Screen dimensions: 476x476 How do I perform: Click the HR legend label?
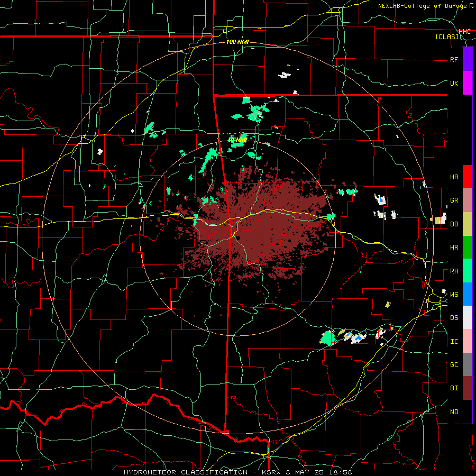(x=454, y=248)
